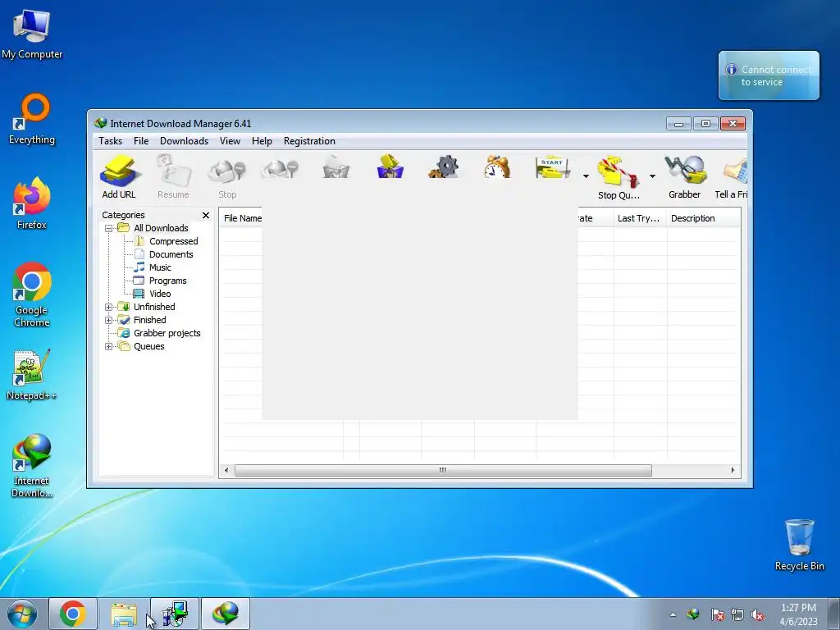
Task: Click the 'Cannot connect to service' notification
Action: [769, 75]
